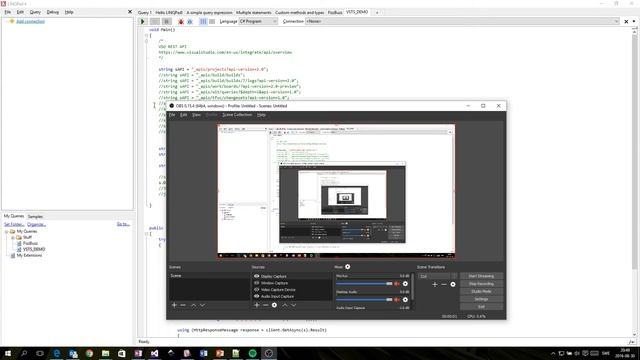Adjust the Mic/Aux volume slider
Image resolution: width=640 pixels, height=360 pixels.
(x=364, y=284)
